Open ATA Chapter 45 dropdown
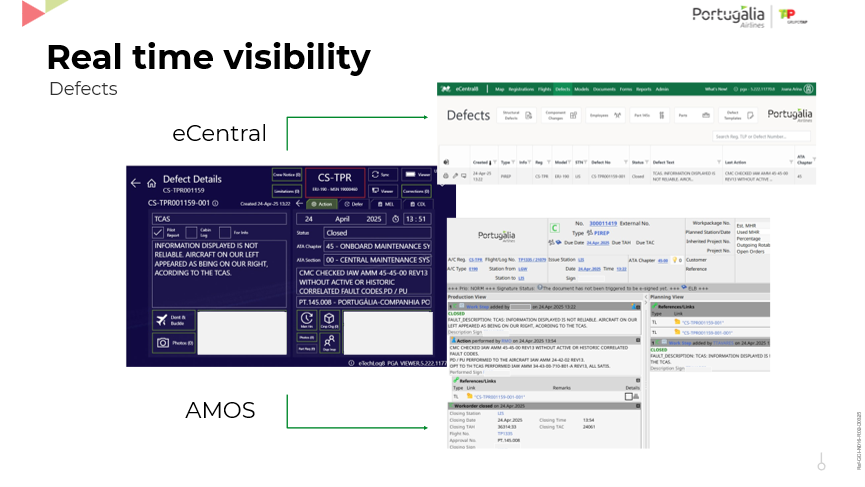The height and width of the screenshot is (487, 865). pyautogui.click(x=377, y=246)
